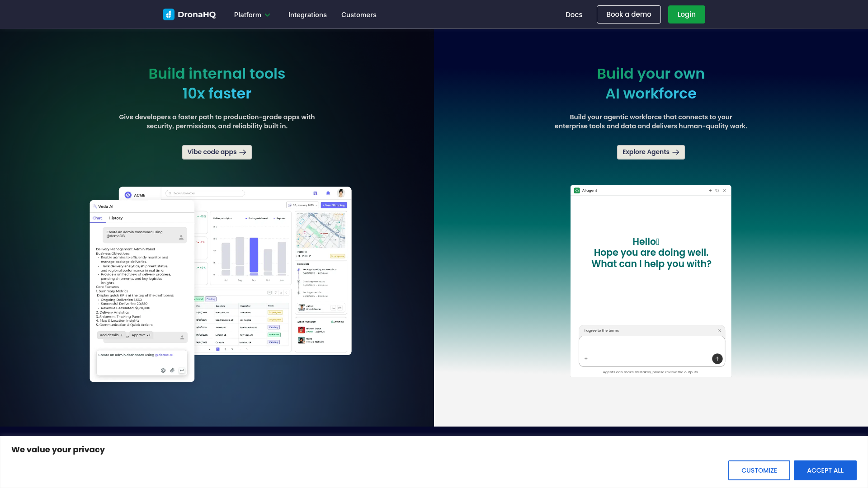Open the Integrations menu item
Viewport: 868px width, 488px height.
pos(307,14)
